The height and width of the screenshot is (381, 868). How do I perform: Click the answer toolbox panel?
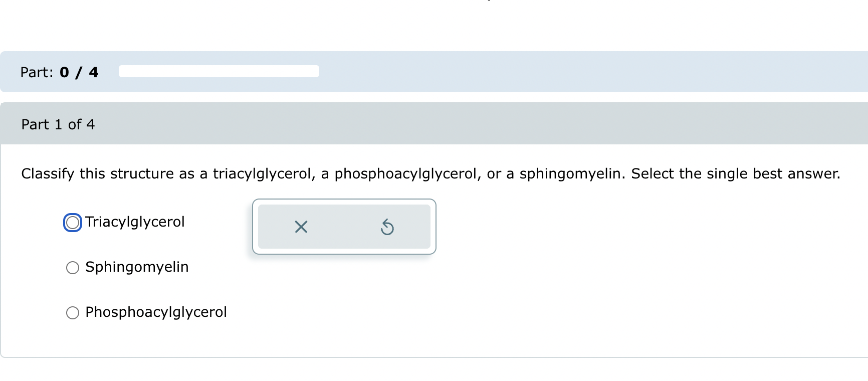[344, 227]
